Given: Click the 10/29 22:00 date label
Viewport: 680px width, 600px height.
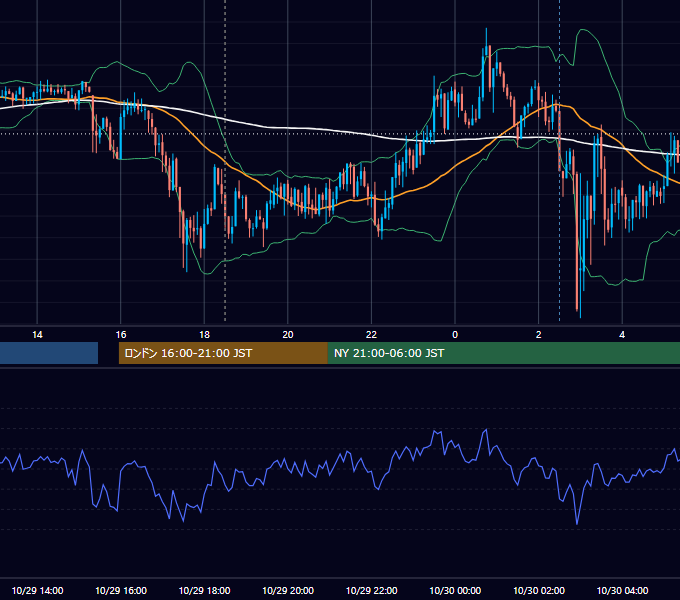Looking at the screenshot, I should (371, 590).
